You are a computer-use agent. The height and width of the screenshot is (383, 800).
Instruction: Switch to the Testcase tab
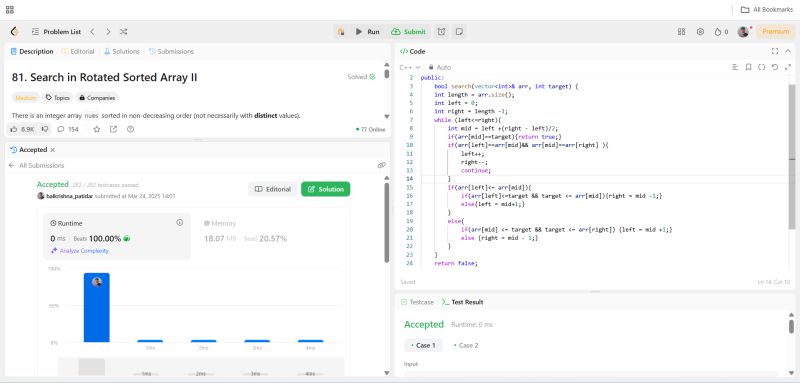click(417, 302)
